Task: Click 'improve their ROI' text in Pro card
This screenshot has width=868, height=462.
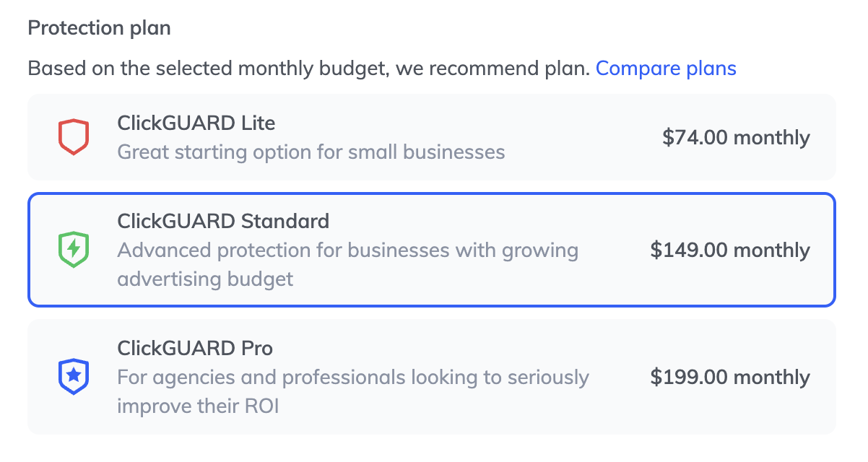Action: click(x=198, y=406)
